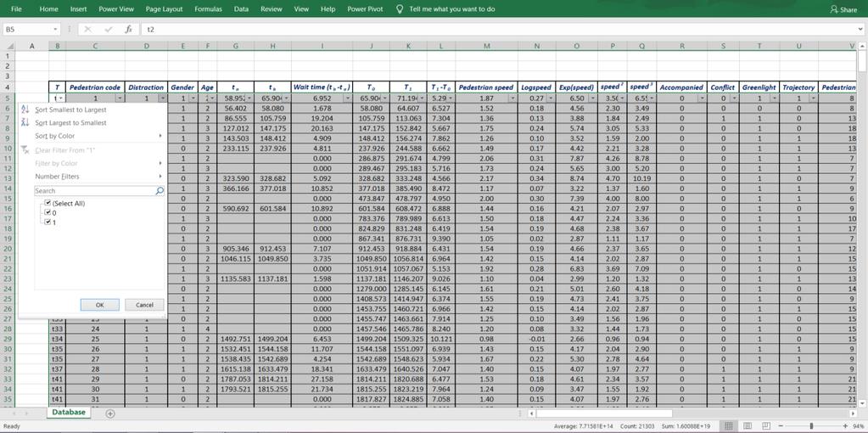This screenshot has width=868, height=433.
Task: Click the formula bar confirm checkmark icon
Action: click(108, 30)
